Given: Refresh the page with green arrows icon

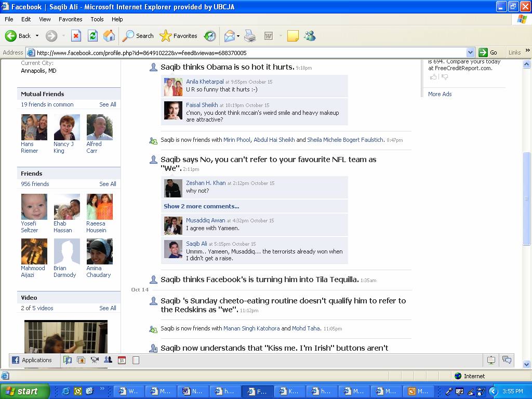Looking at the screenshot, I should pos(92,36).
